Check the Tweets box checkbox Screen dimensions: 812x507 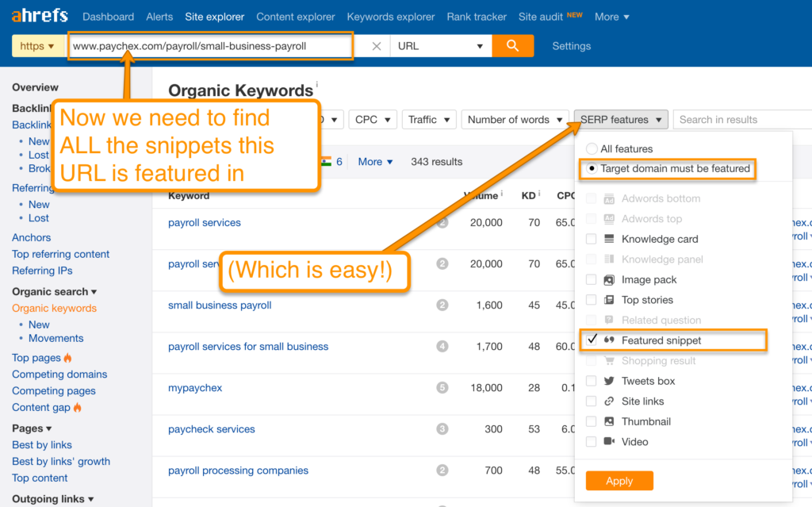[x=591, y=381]
